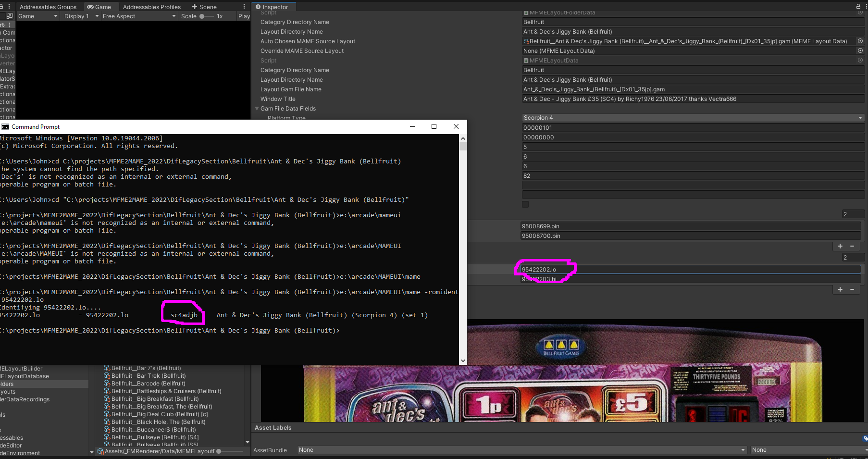
Task: Open the Display 1 dropdown
Action: point(81,16)
